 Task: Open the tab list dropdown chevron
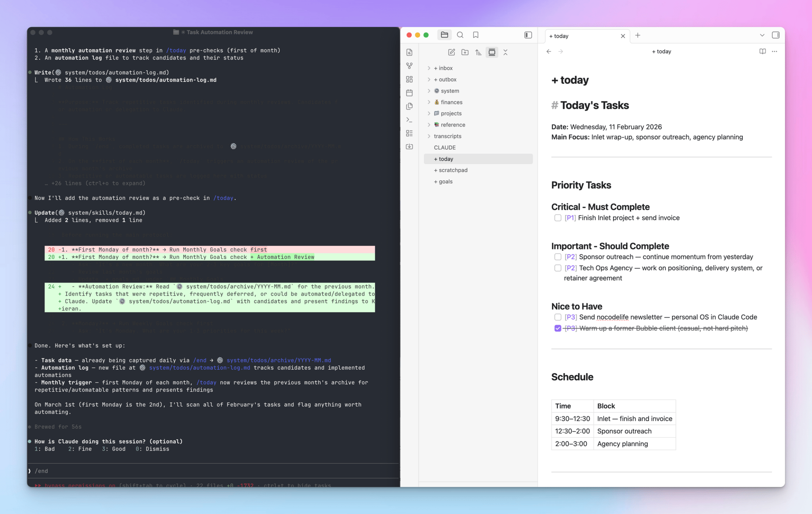tap(762, 36)
